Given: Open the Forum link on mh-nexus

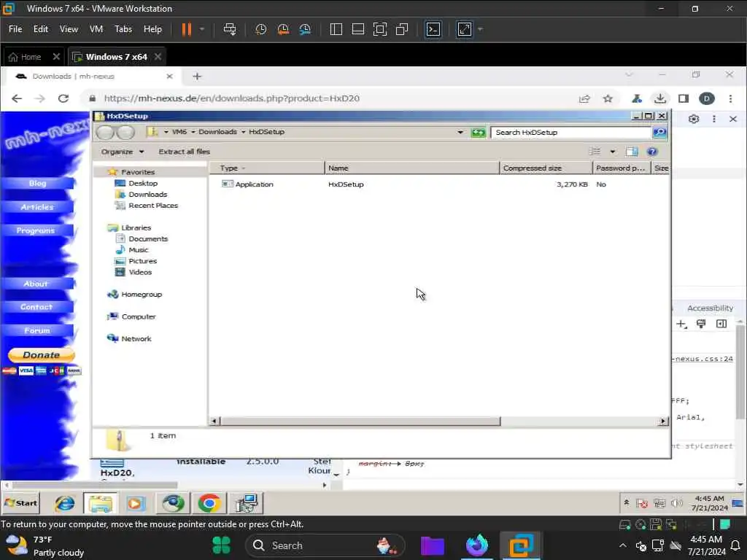Looking at the screenshot, I should [37, 330].
